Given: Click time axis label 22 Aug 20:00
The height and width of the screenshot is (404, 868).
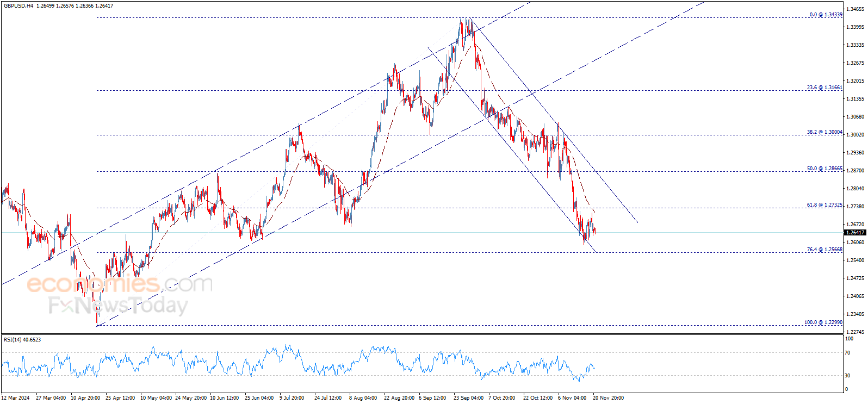Looking at the screenshot, I should (399, 398).
